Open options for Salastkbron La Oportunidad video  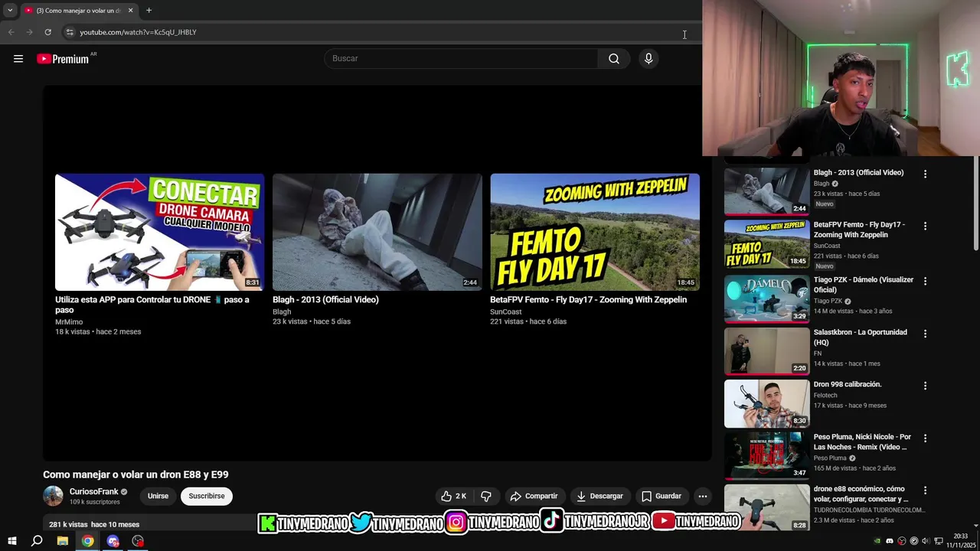(925, 334)
